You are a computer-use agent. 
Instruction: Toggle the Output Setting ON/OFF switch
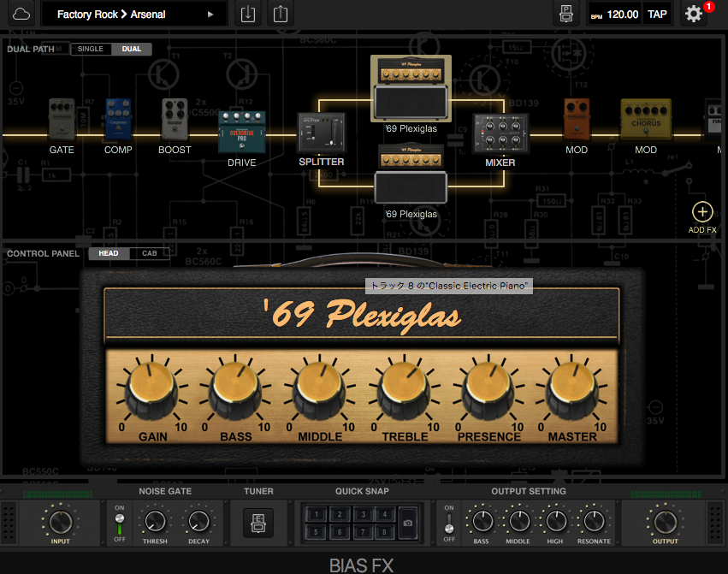coord(449,523)
